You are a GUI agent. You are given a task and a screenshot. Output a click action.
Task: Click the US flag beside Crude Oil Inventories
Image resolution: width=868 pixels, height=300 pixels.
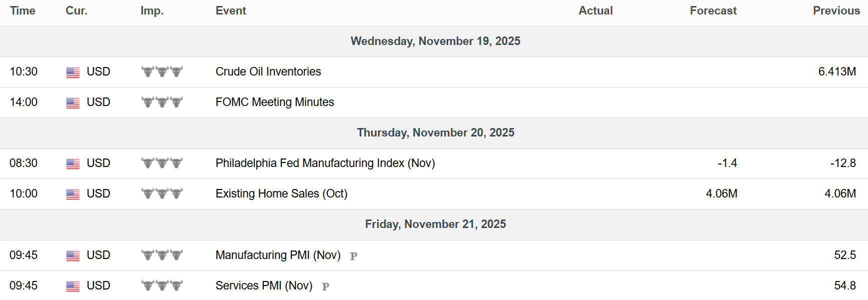pyautogui.click(x=73, y=72)
